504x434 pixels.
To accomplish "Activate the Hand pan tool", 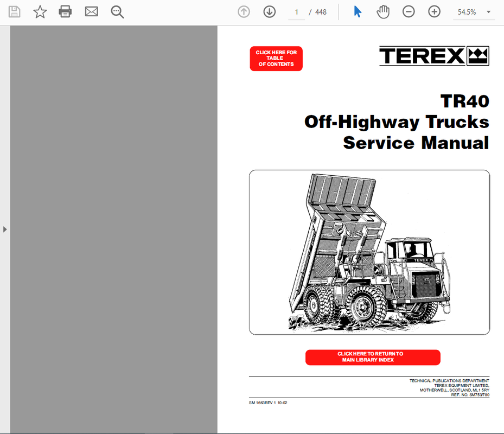I will click(x=383, y=12).
